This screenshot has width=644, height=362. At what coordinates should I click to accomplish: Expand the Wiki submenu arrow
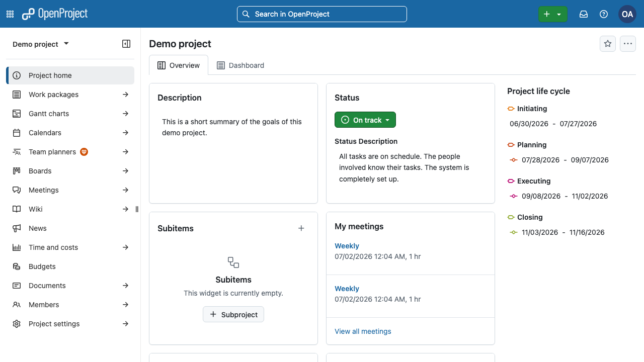click(x=125, y=209)
